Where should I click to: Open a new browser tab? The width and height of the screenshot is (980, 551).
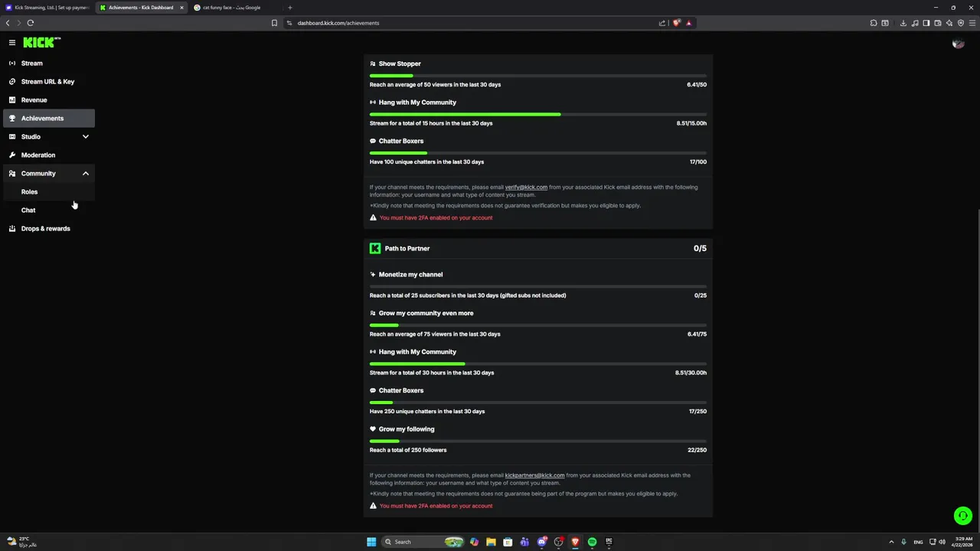[x=289, y=8]
